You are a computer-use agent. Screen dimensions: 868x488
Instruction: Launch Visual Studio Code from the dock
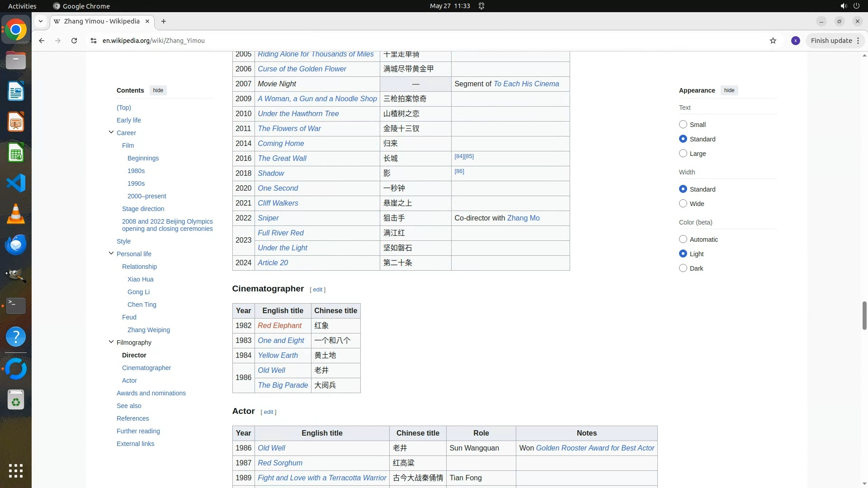[16, 183]
